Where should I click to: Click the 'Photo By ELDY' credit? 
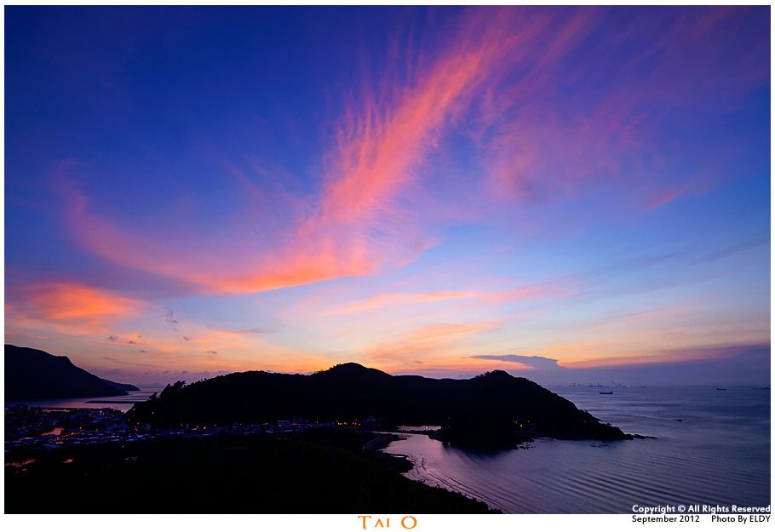tap(740, 519)
